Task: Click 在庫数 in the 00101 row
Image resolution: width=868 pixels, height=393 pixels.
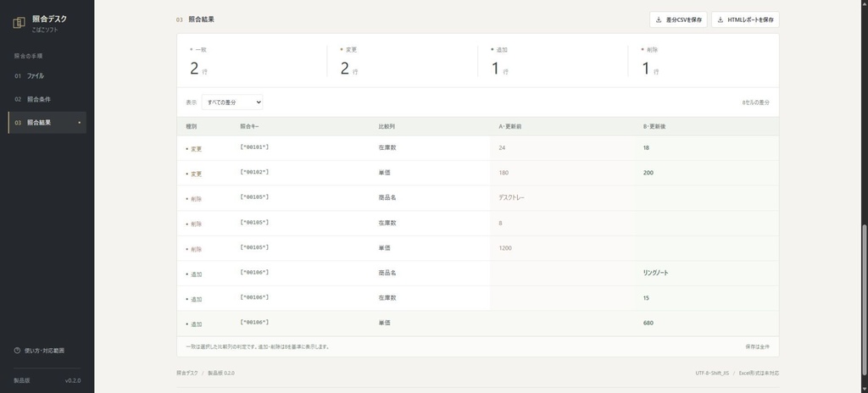Action: (x=387, y=147)
